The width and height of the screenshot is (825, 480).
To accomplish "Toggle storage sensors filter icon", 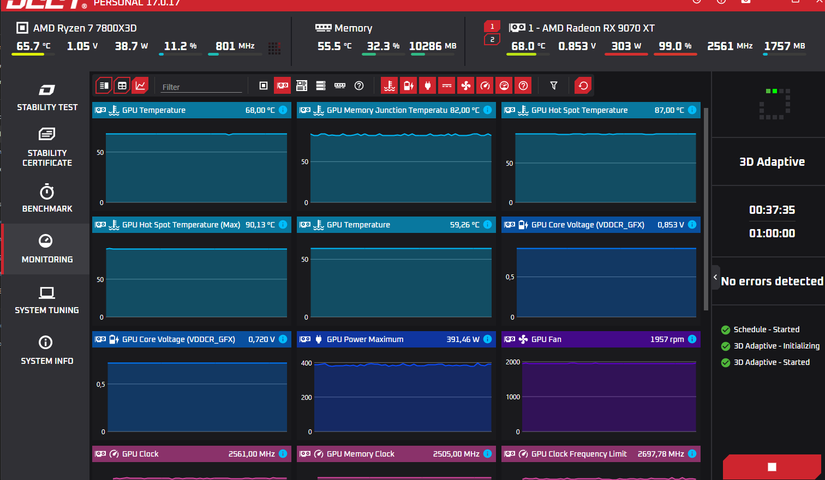I will pos(320,86).
